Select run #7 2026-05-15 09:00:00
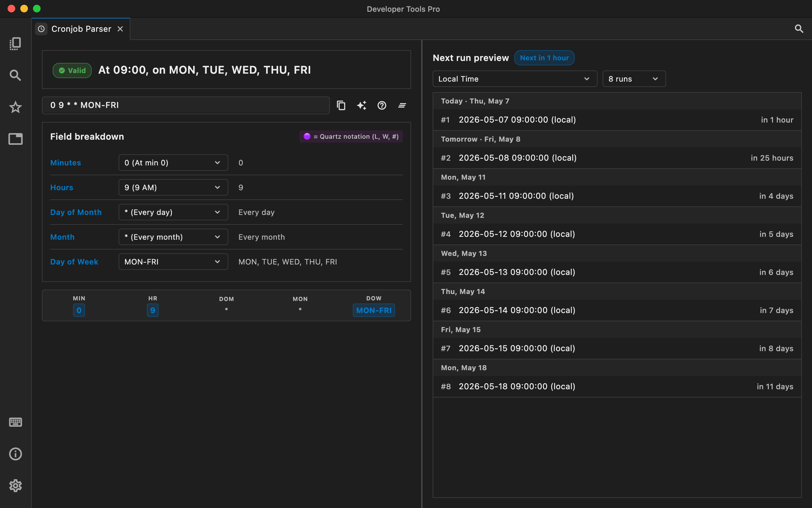This screenshot has height=508, width=812. [617, 348]
